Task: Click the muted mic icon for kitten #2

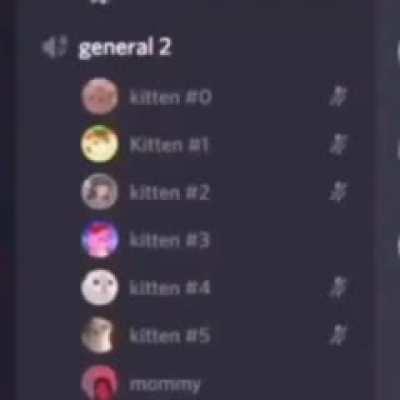Action: pos(338,192)
